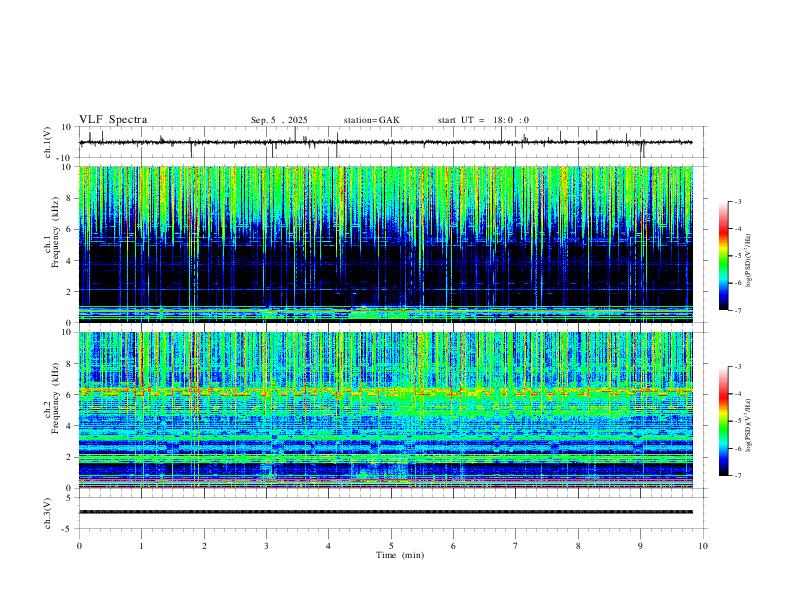792x612 pixels.
Task: Click inside the ch.1 spectrogram panel
Action: tap(385, 244)
